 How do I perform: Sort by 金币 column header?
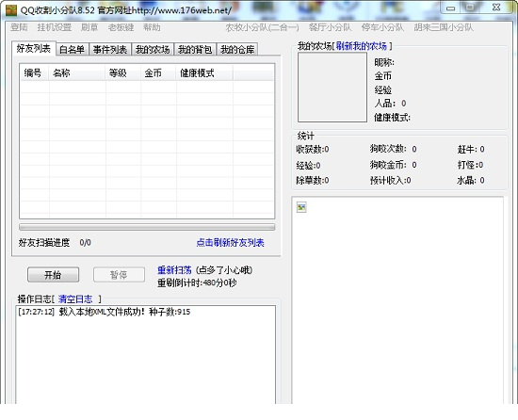click(158, 73)
